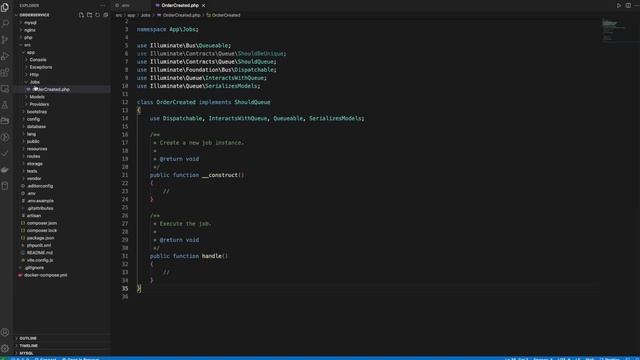Viewport: 640px width, 360px height.
Task: Expand the Exceptions folder
Action: [x=40, y=67]
